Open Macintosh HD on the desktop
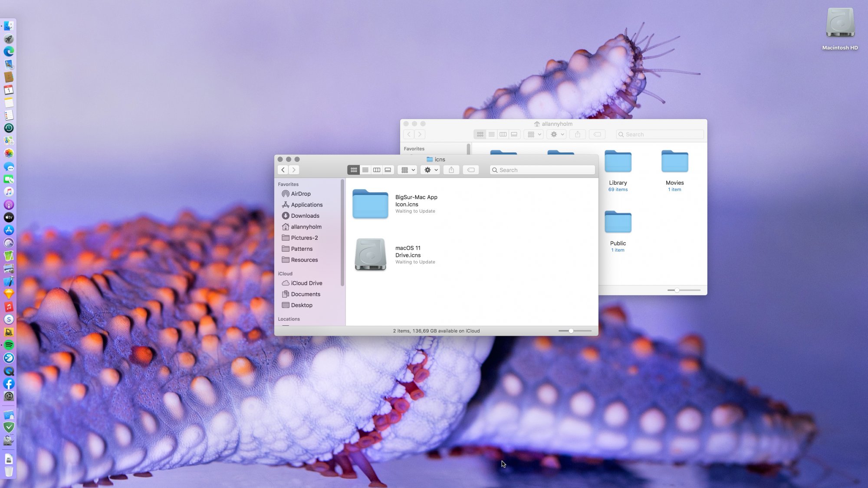Viewport: 868px width, 488px height. (840, 23)
